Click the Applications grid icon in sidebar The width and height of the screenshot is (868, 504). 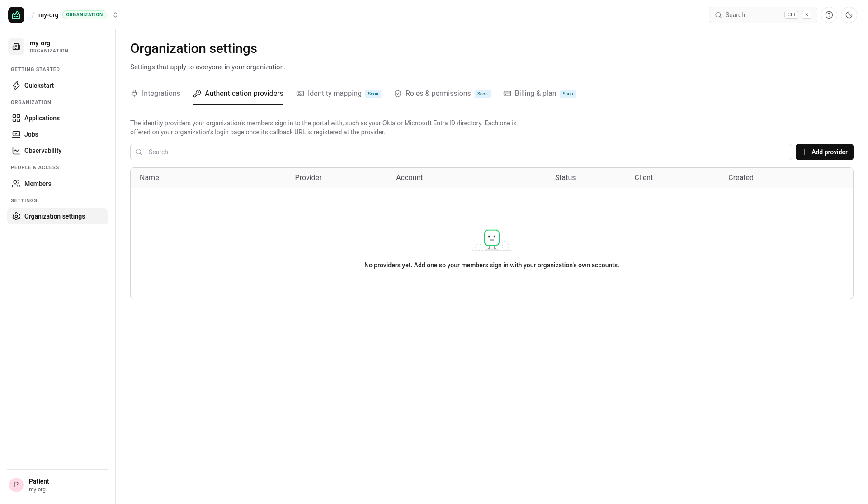tap(16, 118)
